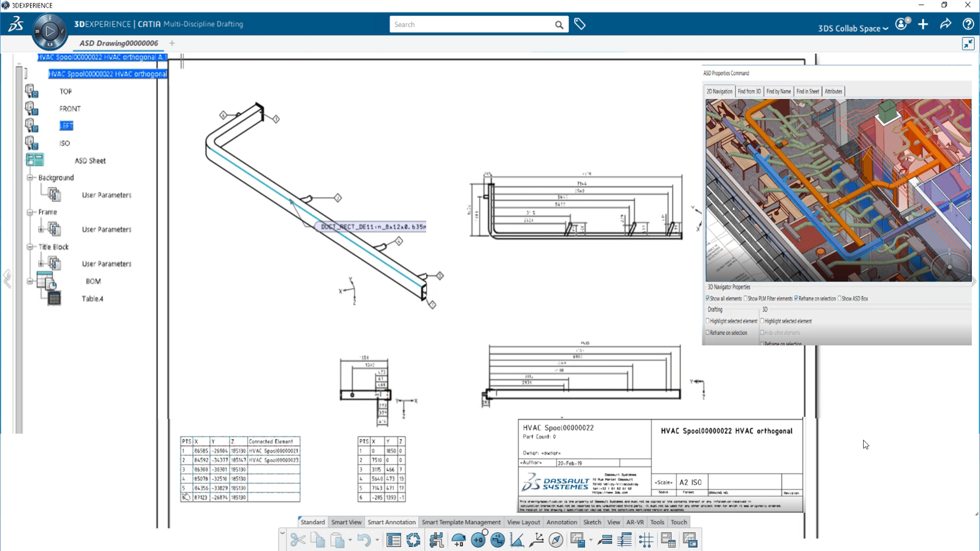The height and width of the screenshot is (551, 980).
Task: Switch to the Find by Name tab
Action: point(778,91)
